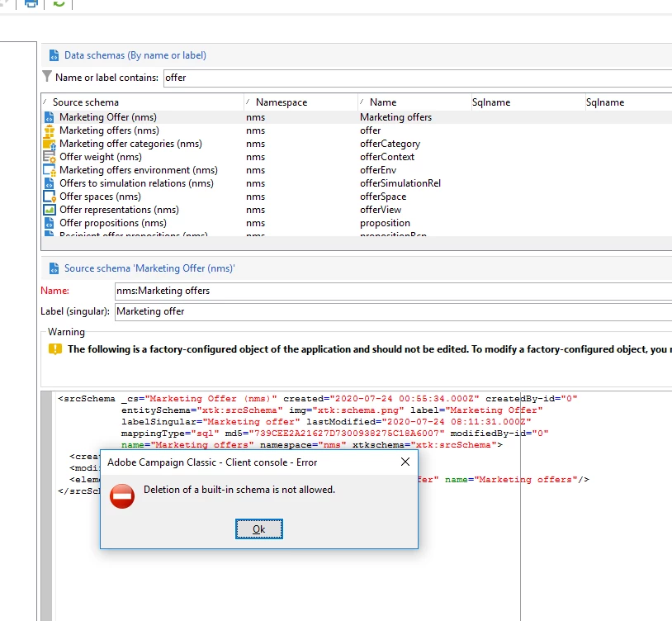Click the factory-configured object warning text
The image size is (672, 621).
click(x=369, y=349)
